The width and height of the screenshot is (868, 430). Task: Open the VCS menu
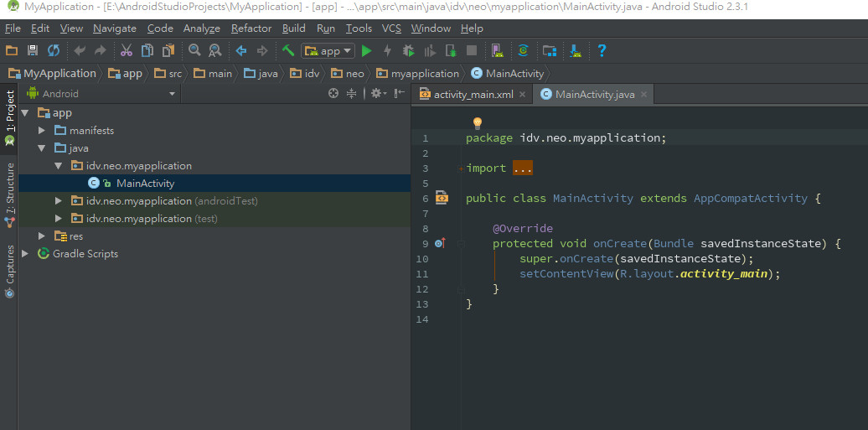click(x=391, y=28)
